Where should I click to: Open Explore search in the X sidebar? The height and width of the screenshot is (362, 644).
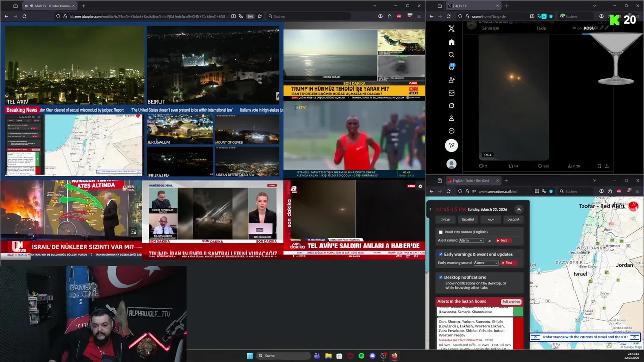coord(451,55)
